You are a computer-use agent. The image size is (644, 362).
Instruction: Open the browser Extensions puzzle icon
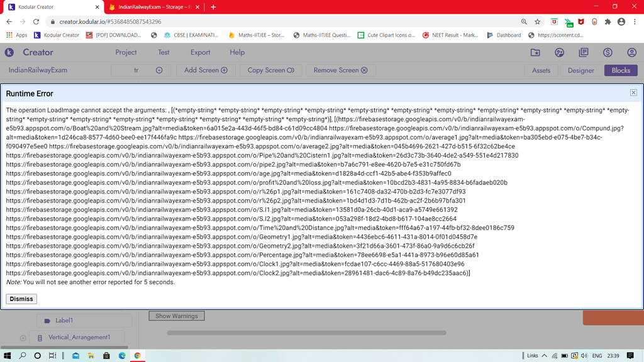click(608, 21)
